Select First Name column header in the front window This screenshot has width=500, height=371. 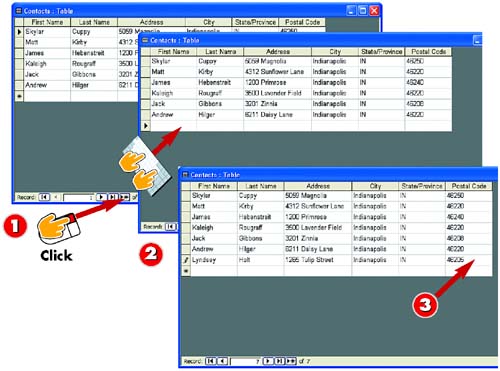coord(214,186)
